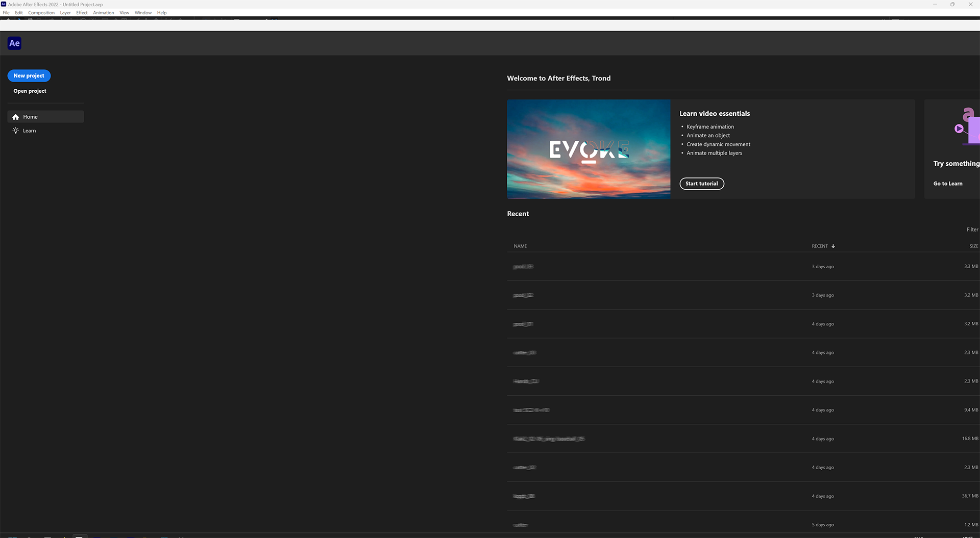Screen dimensions: 980x538
Task: Click the New project button
Action: [x=29, y=75]
